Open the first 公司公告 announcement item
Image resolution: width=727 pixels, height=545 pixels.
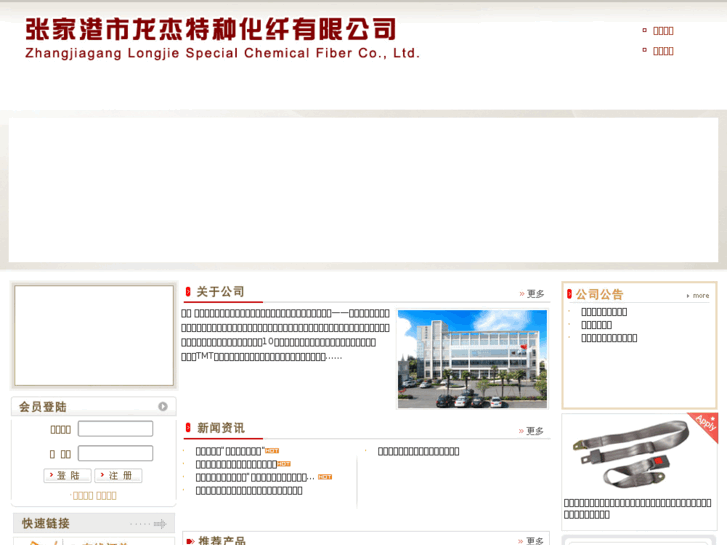pyautogui.click(x=604, y=312)
